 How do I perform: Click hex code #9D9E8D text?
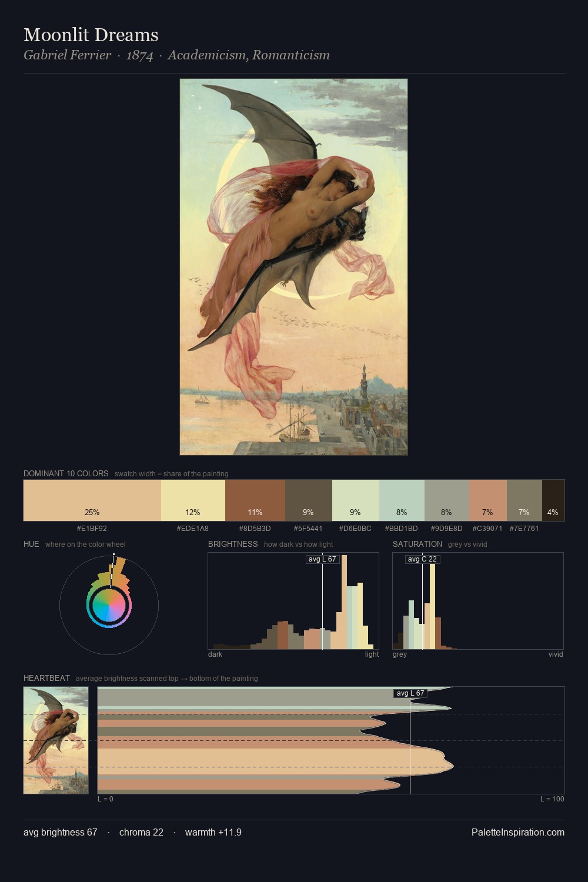(x=447, y=529)
